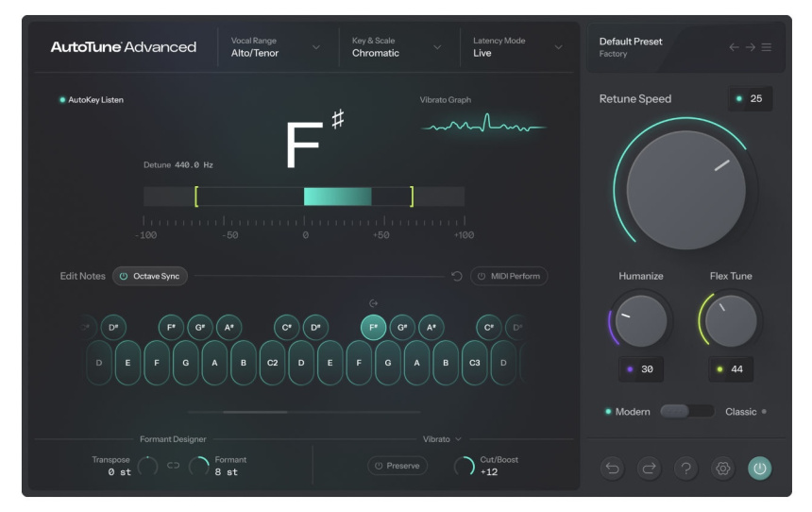Click the Transpose value 0 st
This screenshot has height=512, width=812.
coord(120,472)
